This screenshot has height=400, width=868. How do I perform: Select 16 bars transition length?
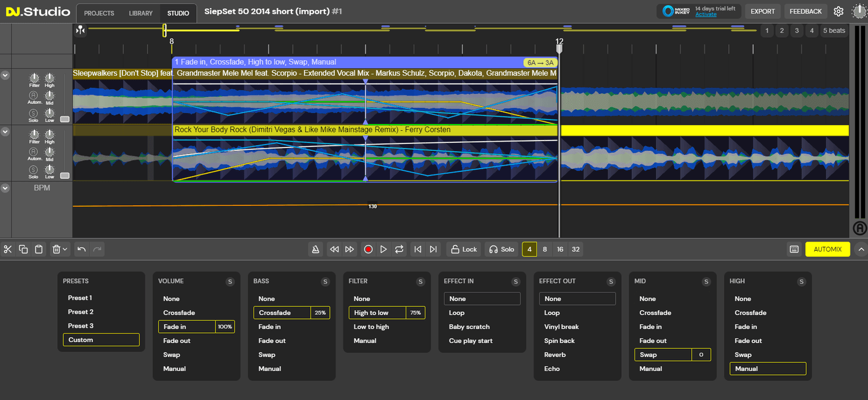tap(560, 250)
